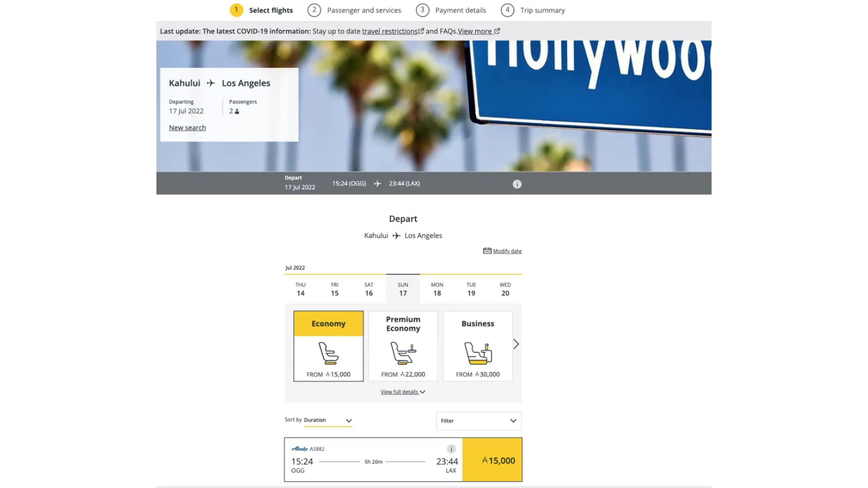Screen dimensions: 868x488
Task: Choose the Wednesday 20 date tab
Action: [x=505, y=289]
